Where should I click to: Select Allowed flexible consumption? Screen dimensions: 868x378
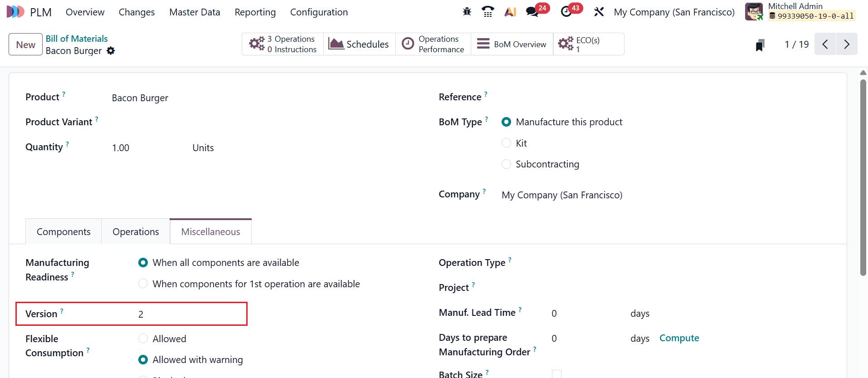click(143, 339)
